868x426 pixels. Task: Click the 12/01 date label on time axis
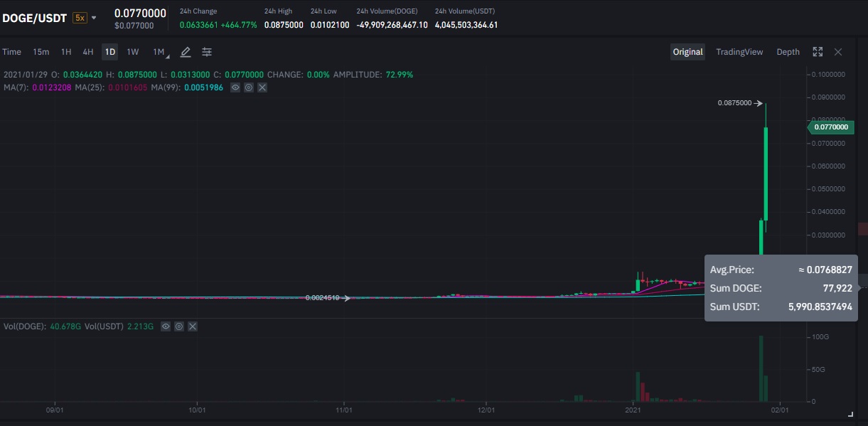click(486, 410)
